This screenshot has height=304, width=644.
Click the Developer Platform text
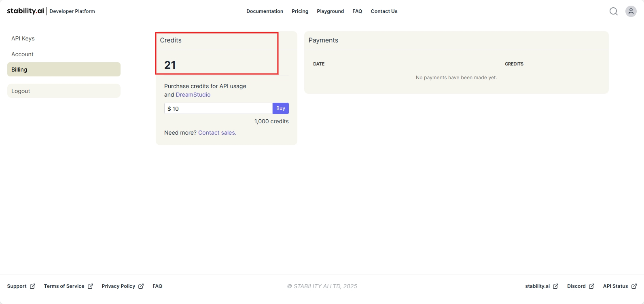pos(72,11)
